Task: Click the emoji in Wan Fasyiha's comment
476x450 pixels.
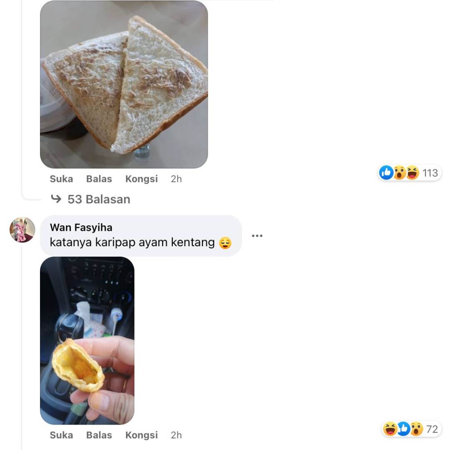Action: [x=225, y=242]
